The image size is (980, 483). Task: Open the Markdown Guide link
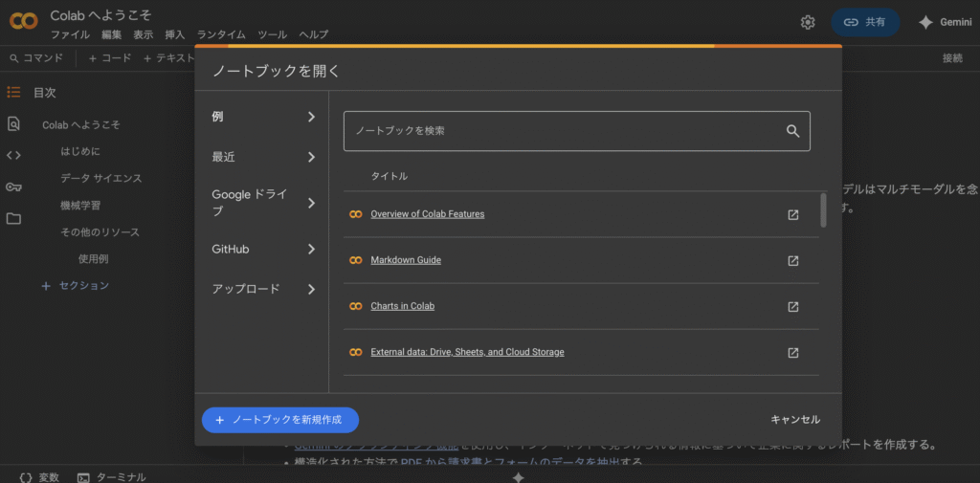[x=406, y=260]
